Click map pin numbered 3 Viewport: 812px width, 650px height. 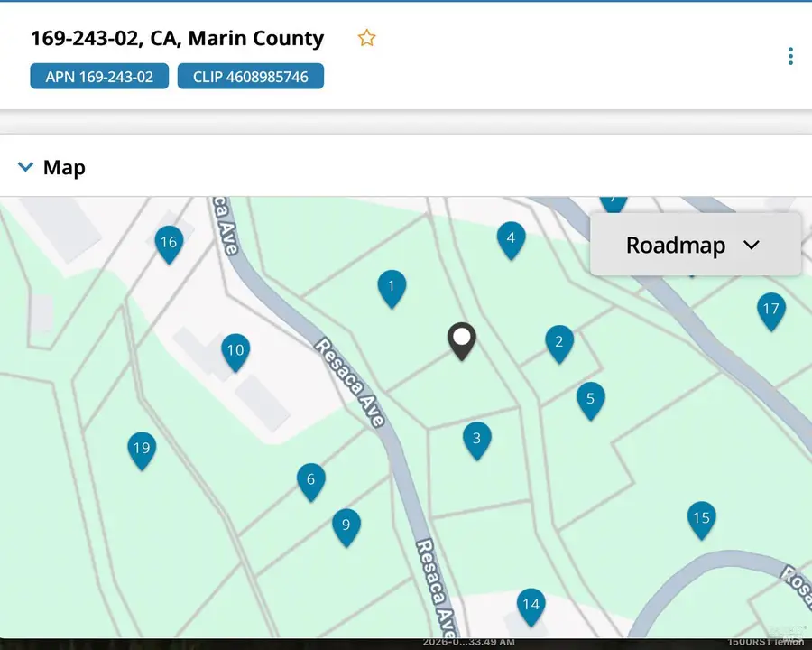click(477, 440)
